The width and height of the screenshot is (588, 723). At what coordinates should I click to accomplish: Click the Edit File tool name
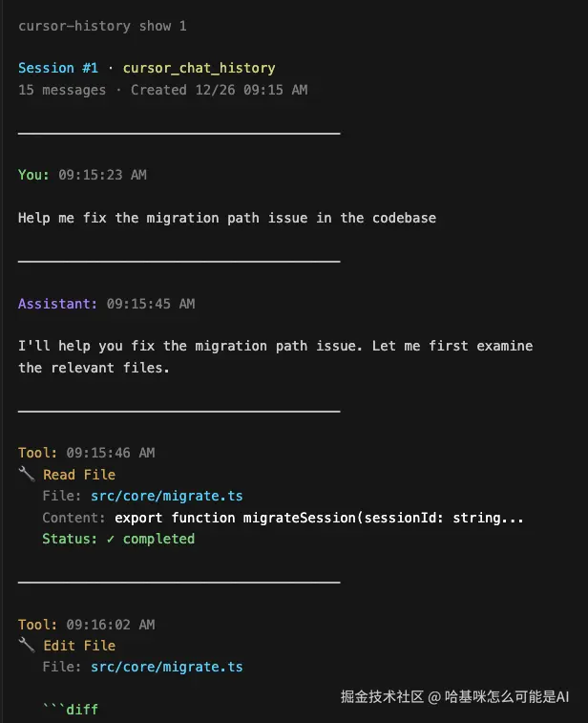coord(79,646)
